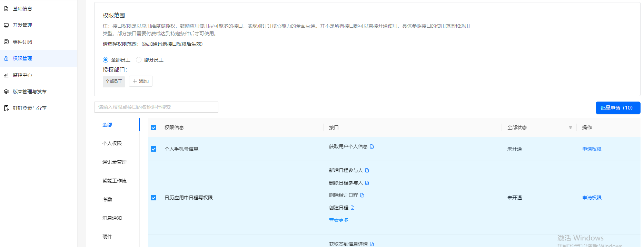Click the 创建日程 interface text
Screen dimensions: 644x247
point(339,208)
